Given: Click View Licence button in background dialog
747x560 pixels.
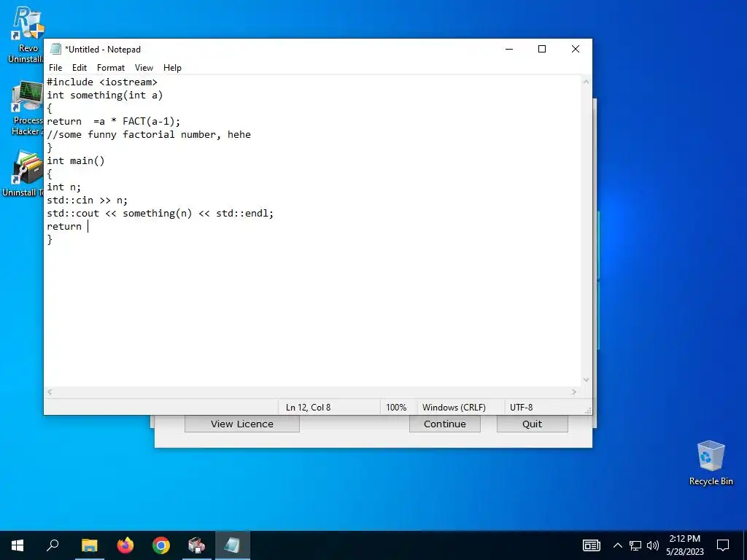Looking at the screenshot, I should 242,424.
